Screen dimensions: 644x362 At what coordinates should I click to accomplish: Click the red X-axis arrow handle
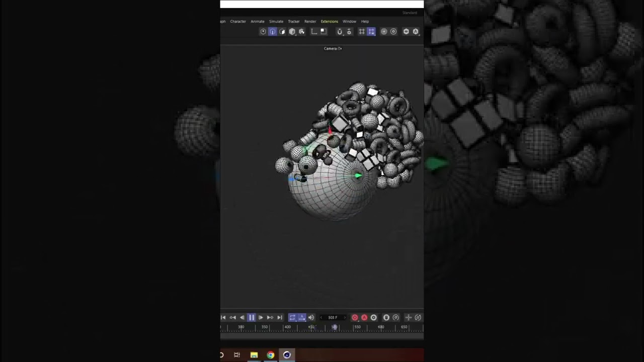[x=330, y=130]
